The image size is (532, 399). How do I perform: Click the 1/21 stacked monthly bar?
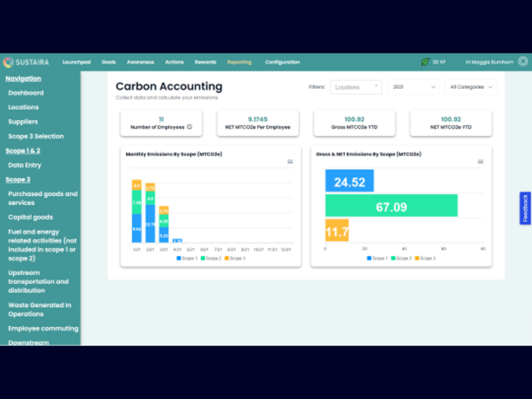click(137, 211)
